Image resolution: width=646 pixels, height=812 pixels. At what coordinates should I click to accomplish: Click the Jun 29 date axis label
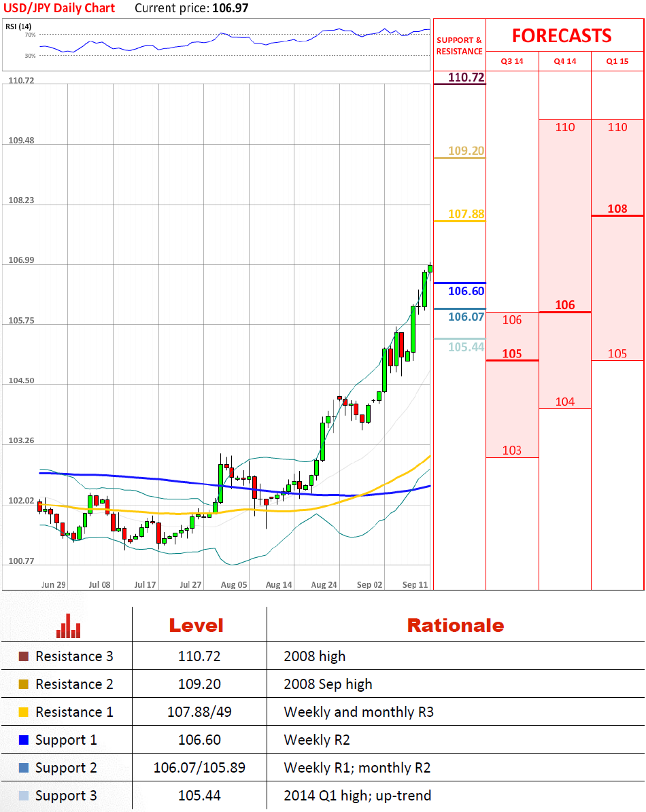[x=53, y=584]
